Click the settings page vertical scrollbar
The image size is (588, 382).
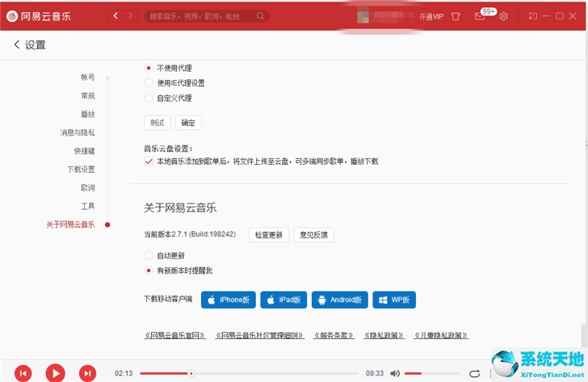coord(583,335)
